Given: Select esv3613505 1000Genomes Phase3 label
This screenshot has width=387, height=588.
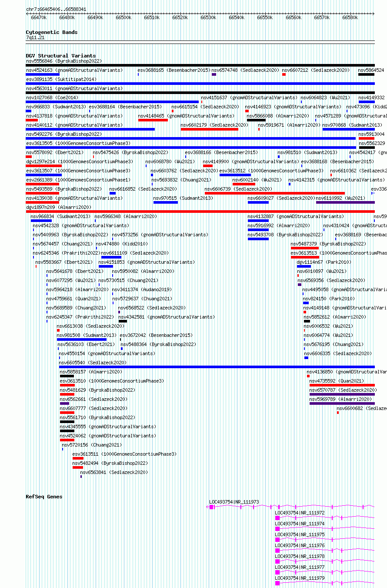Looking at the screenshot, I should point(78,143).
